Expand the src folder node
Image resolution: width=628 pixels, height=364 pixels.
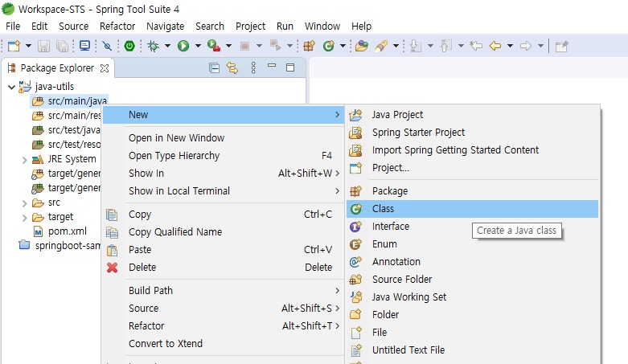click(24, 203)
